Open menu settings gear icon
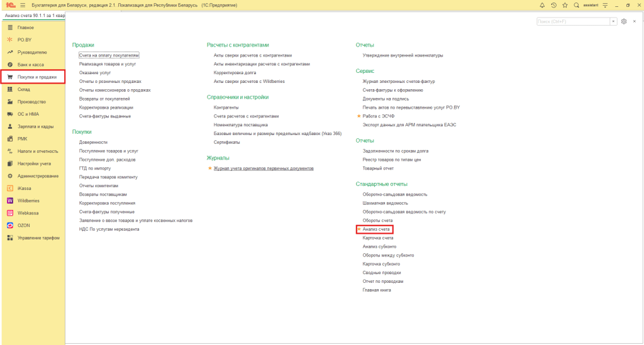This screenshot has height=345, width=644. [x=624, y=21]
